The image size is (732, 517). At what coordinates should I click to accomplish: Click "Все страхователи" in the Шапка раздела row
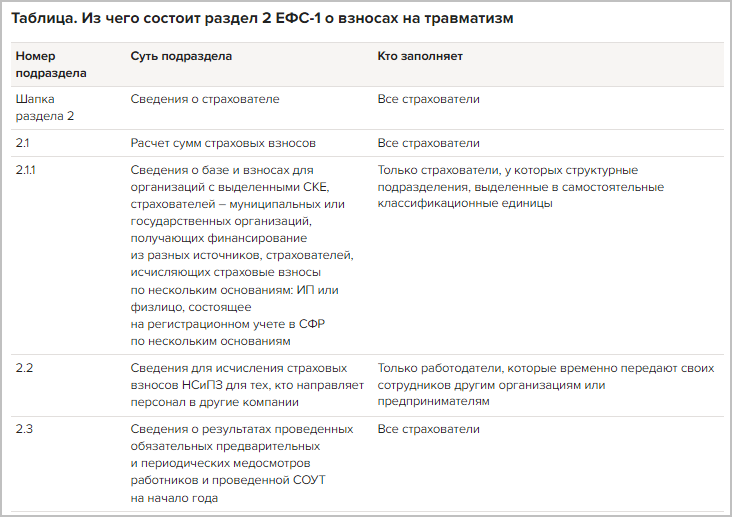[428, 99]
